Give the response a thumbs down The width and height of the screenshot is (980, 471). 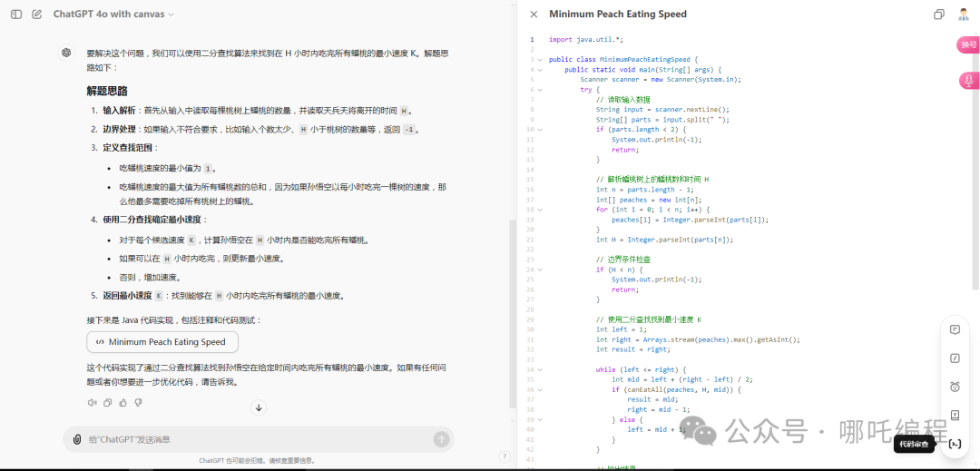pyautogui.click(x=138, y=402)
